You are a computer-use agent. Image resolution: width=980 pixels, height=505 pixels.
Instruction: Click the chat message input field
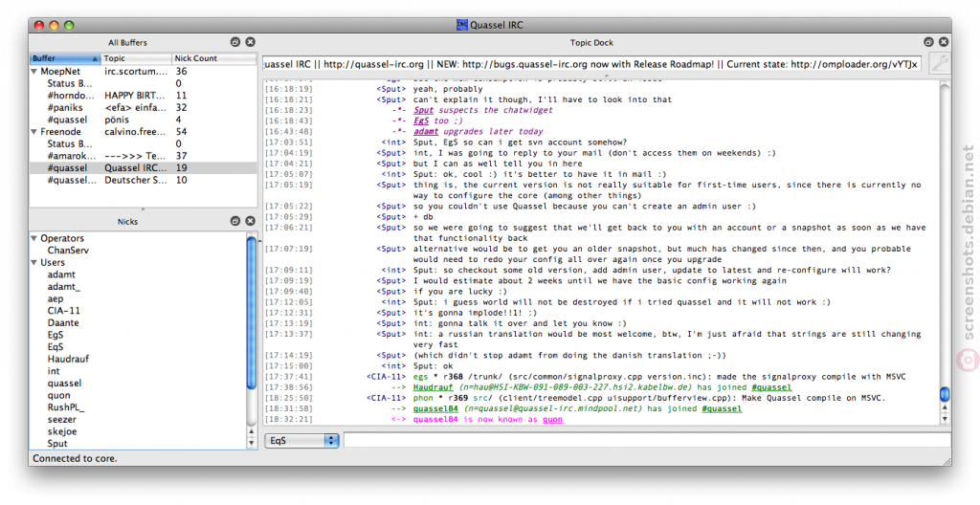[x=647, y=440]
